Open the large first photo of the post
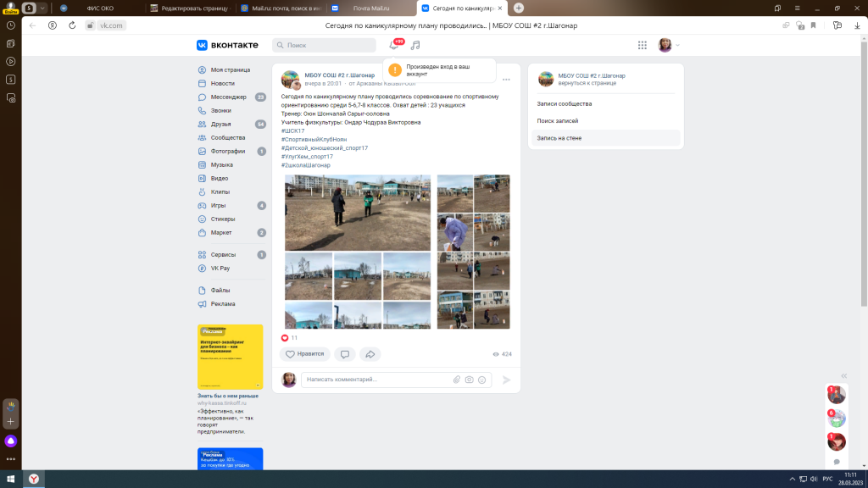 [357, 213]
